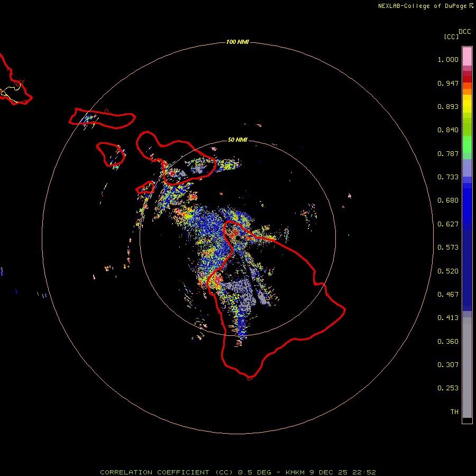Click the 0.520 scale value
This screenshot has height=476, width=476.
click(x=448, y=271)
